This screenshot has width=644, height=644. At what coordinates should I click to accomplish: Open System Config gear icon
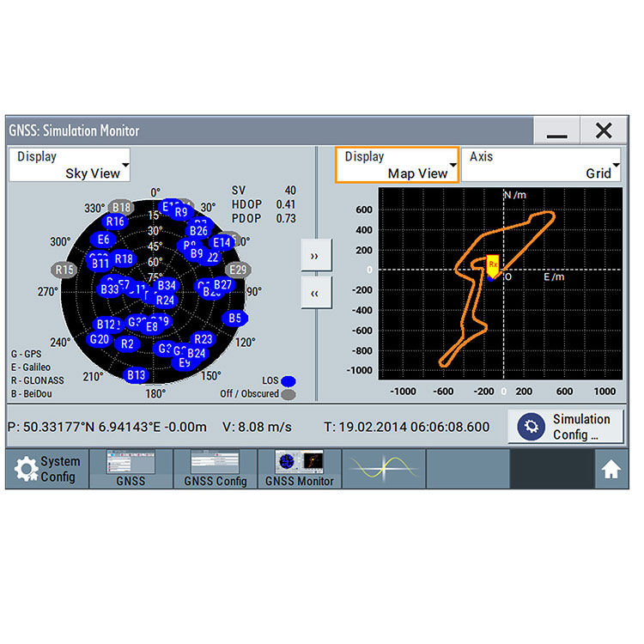pos(27,469)
